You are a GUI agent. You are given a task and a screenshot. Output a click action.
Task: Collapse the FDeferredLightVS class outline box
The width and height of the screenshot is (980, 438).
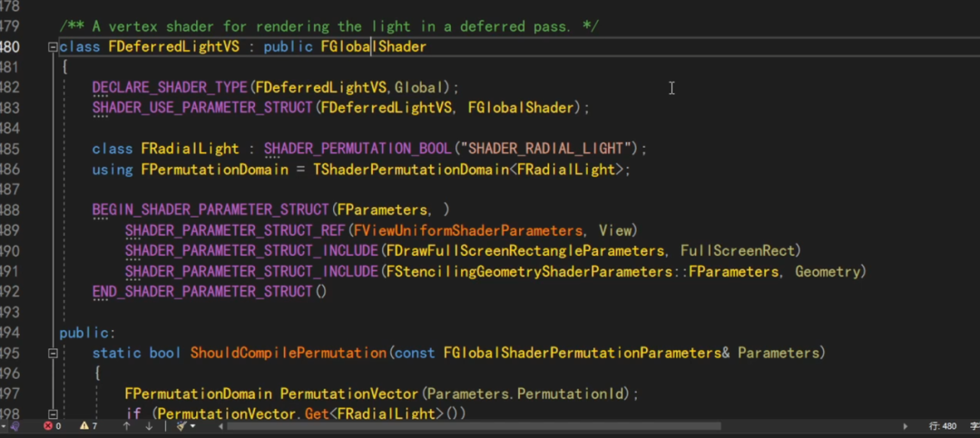coord(54,47)
